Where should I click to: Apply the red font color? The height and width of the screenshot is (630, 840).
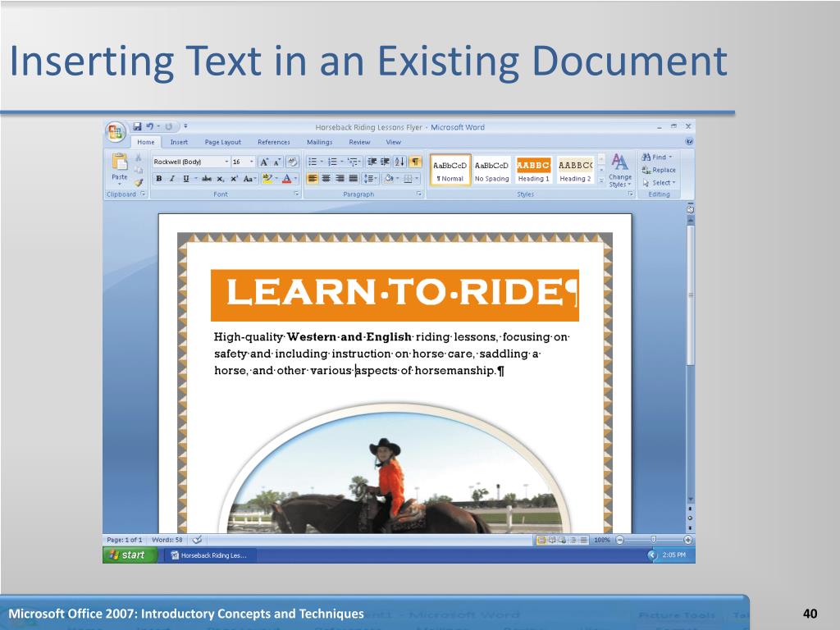tap(286, 179)
